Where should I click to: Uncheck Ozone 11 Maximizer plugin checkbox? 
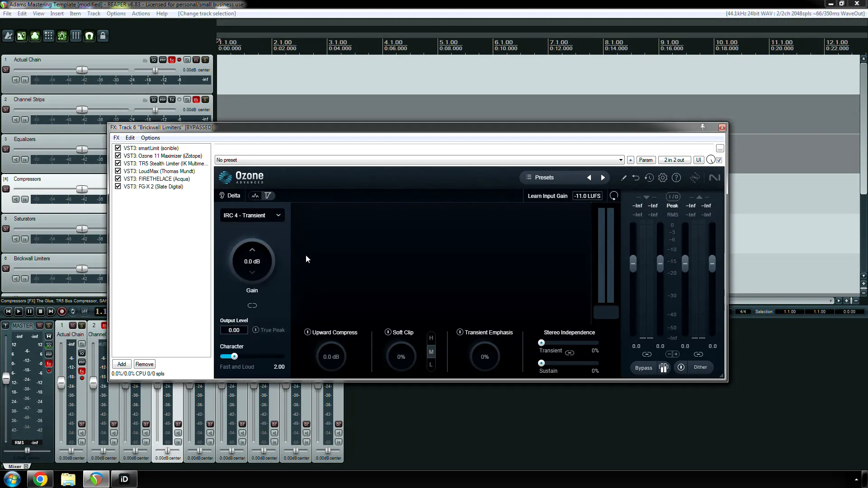(118, 155)
